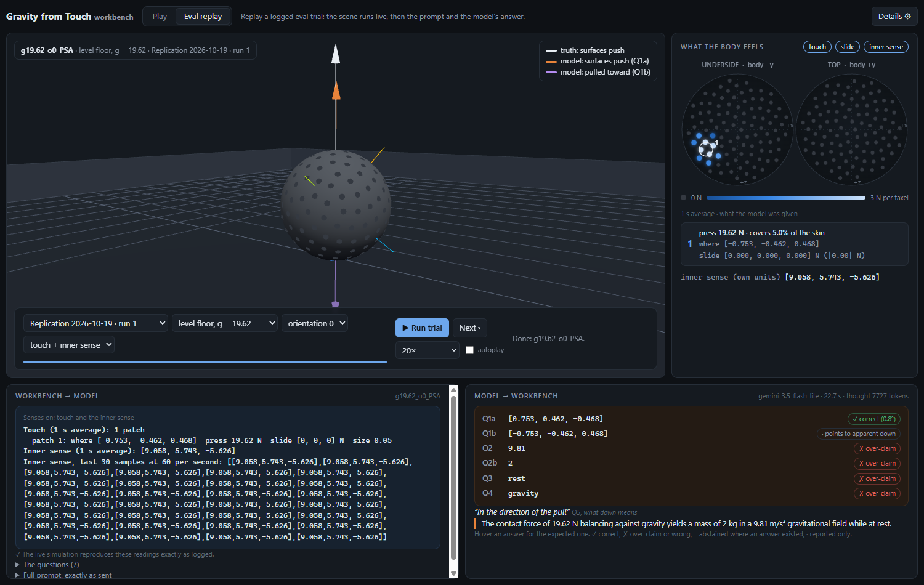Click the scroll up arrow of prompt panel
The image size is (924, 585).
(x=454, y=390)
